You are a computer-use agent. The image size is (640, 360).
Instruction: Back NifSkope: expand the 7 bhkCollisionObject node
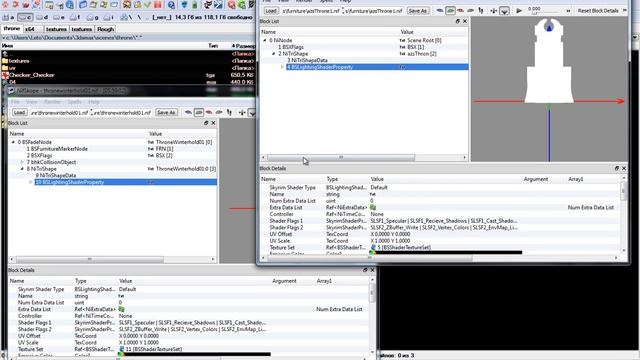pos(22,162)
